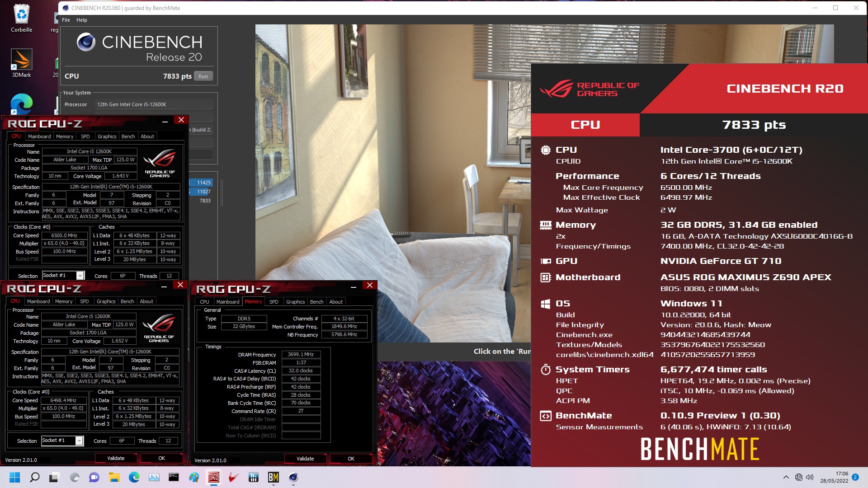Image resolution: width=868 pixels, height=488 pixels.
Task: Launch Edge from the taskbar
Action: tap(134, 477)
